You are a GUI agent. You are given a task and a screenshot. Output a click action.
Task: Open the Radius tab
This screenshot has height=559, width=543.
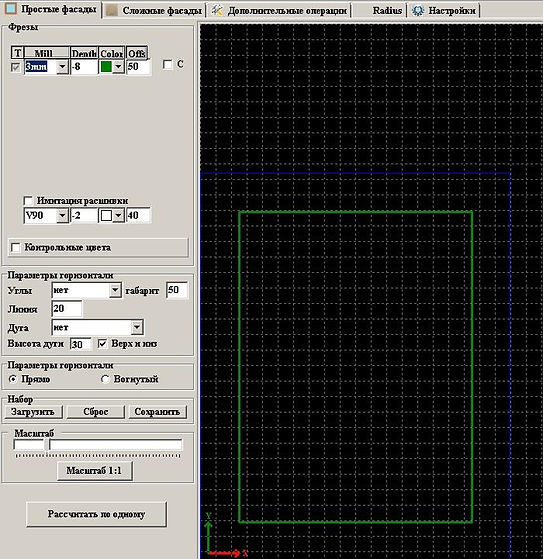387,11
